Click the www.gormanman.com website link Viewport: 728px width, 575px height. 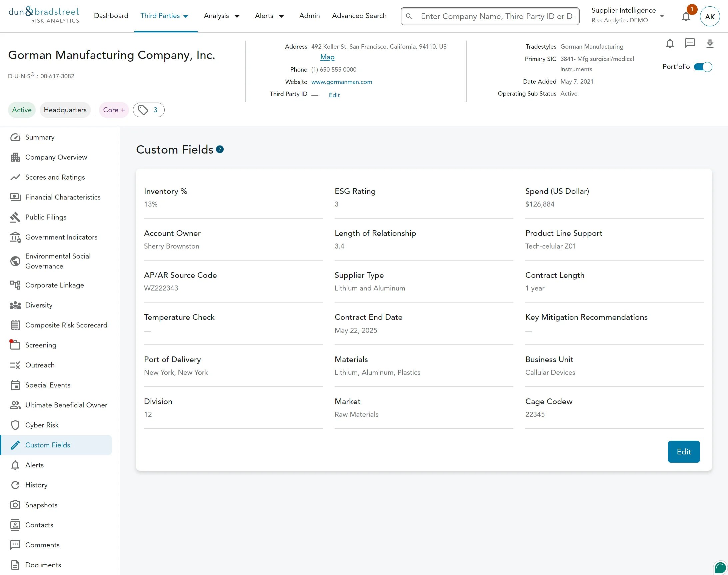coord(342,82)
